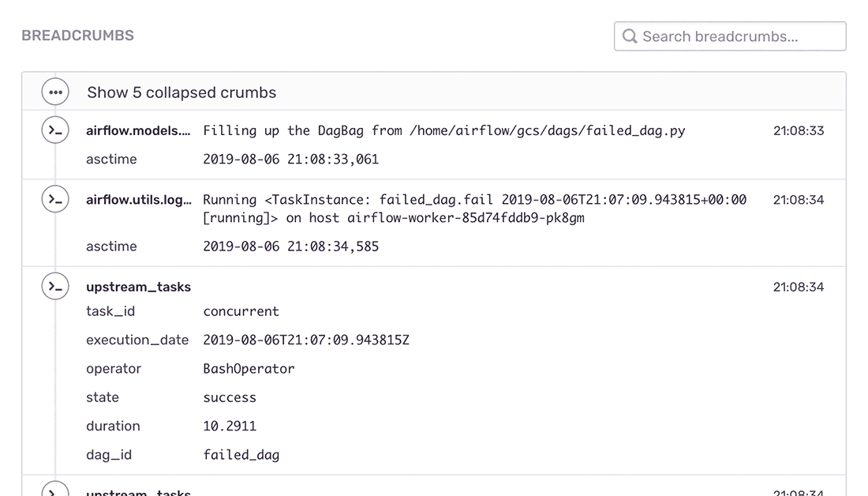Collapse the upstream_tasks breadcrumb details
This screenshot has width=868, height=496.
pos(139,287)
